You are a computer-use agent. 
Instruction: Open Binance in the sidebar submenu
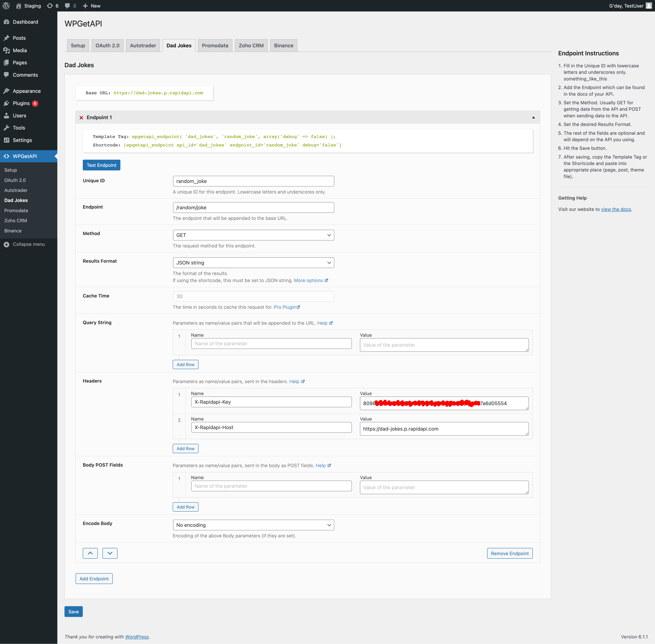pyautogui.click(x=13, y=231)
